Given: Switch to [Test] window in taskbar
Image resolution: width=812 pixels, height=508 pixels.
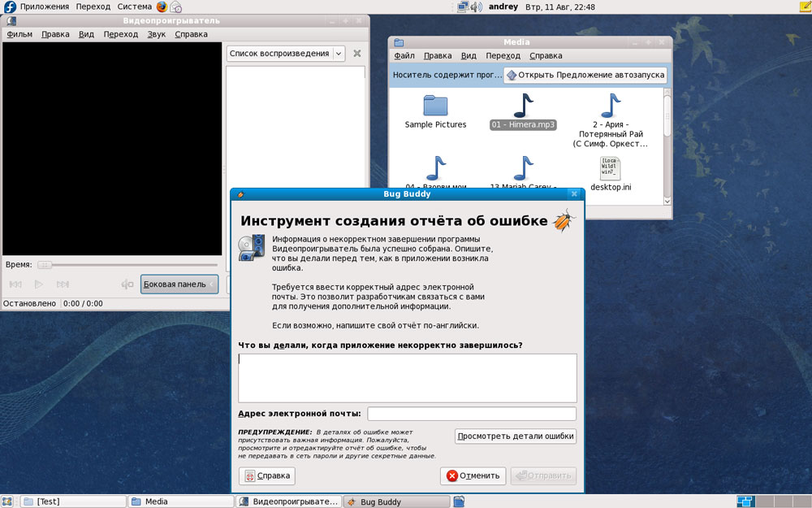Looking at the screenshot, I should coord(74,501).
